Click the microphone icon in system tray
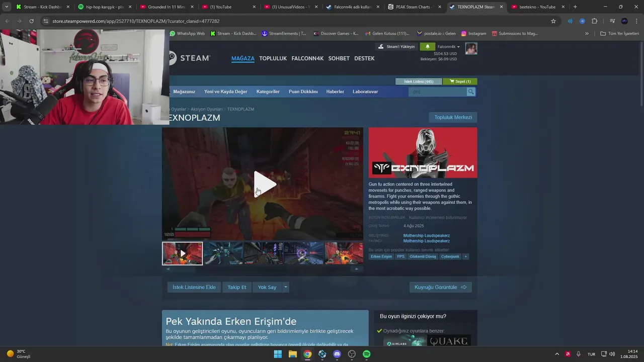The width and height of the screenshot is (644, 362). tap(579, 354)
